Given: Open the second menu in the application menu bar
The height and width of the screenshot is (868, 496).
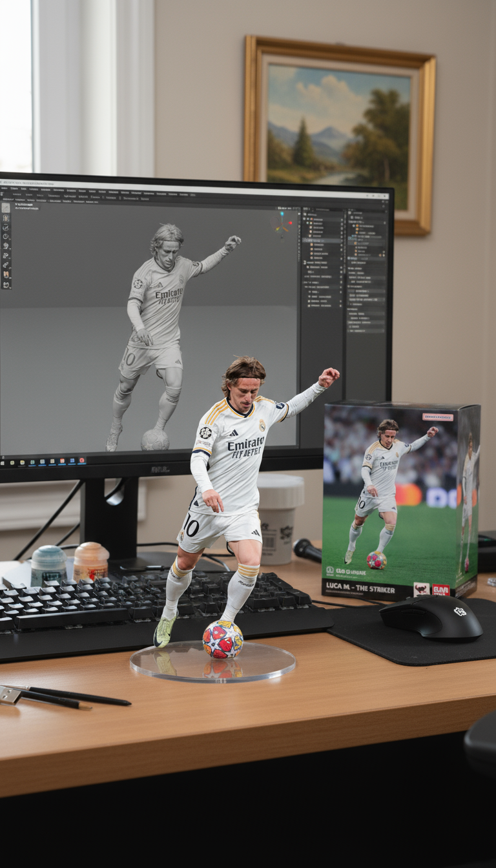Looking at the screenshot, I should click(x=13, y=189).
